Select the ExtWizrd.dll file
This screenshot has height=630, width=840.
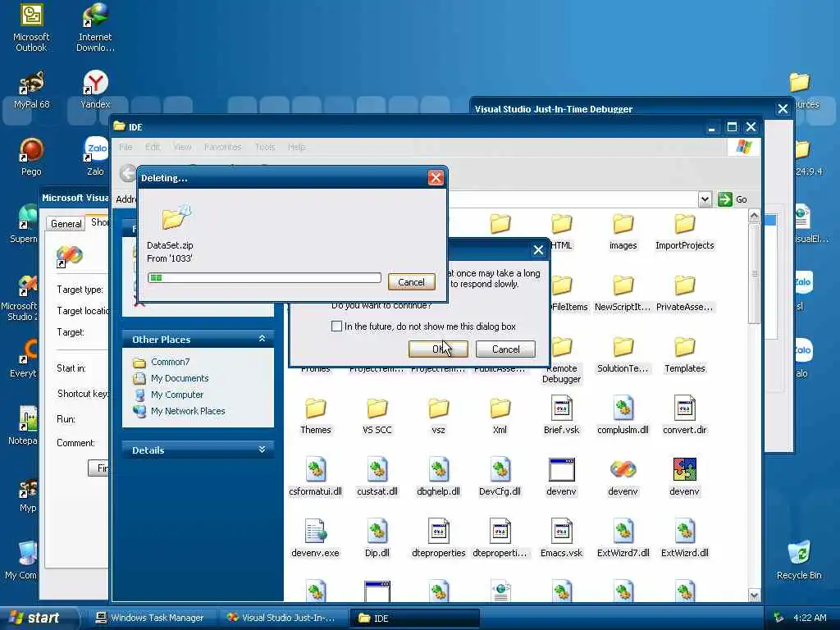click(685, 538)
